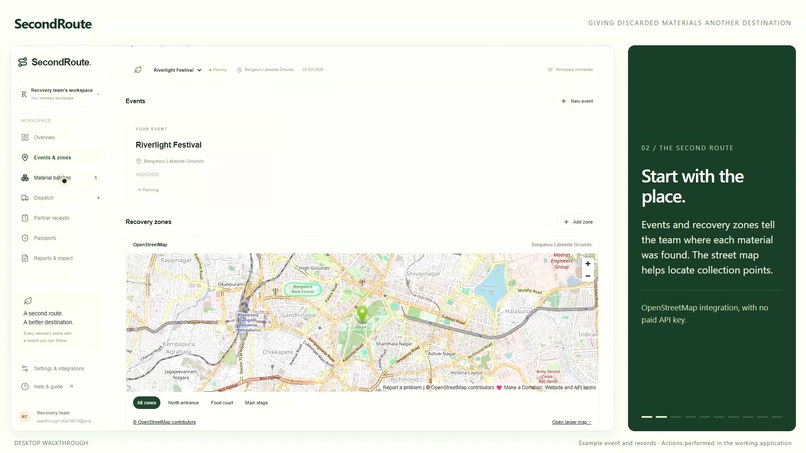This screenshot has height=453, width=806.
Task: Click Settings & integrations sliders icon
Action: coord(25,368)
